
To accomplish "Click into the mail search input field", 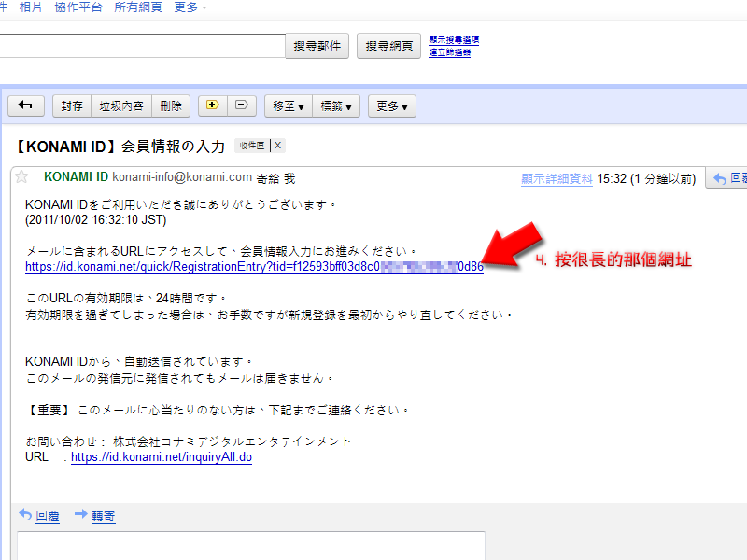I will pyautogui.click(x=142, y=46).
